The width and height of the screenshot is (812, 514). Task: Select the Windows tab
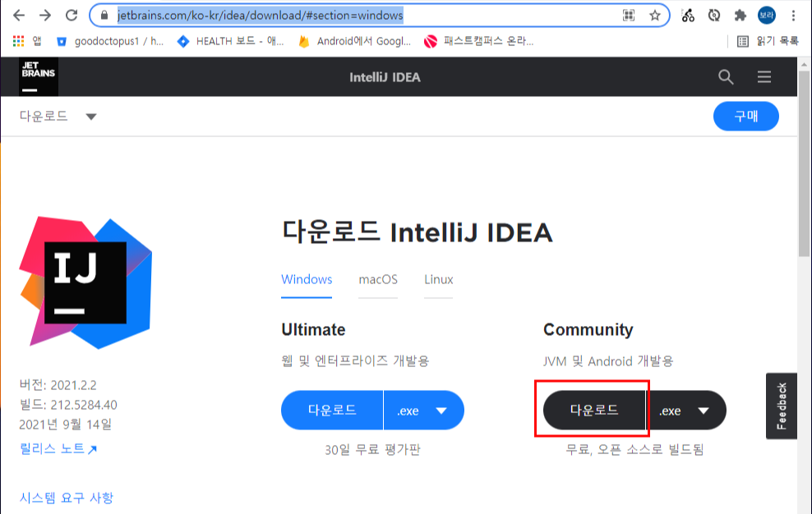[307, 279]
